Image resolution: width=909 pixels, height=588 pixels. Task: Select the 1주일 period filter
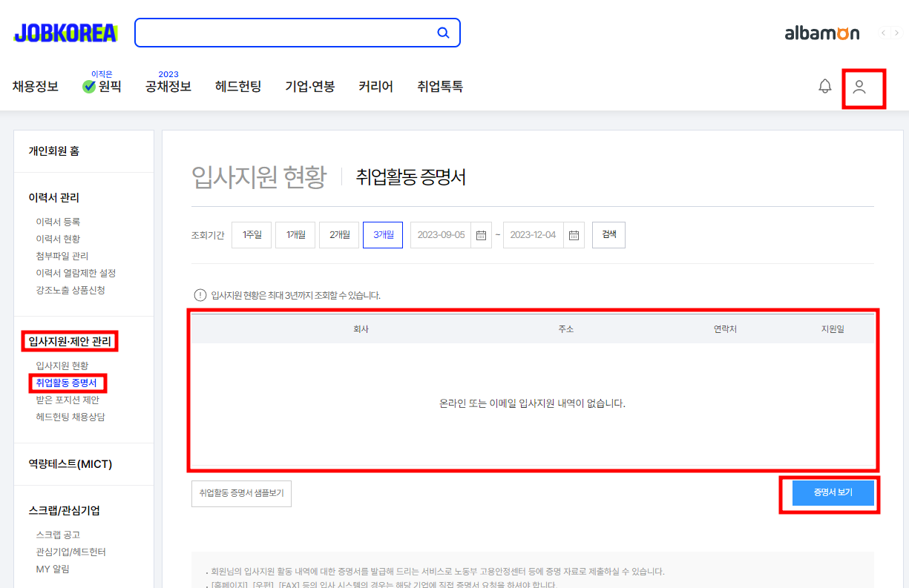(252, 234)
